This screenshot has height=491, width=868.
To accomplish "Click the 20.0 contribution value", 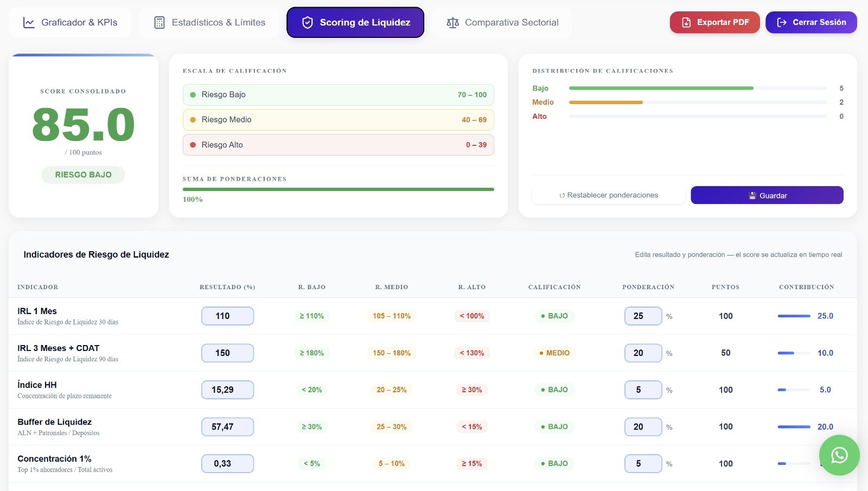I will point(825,426).
